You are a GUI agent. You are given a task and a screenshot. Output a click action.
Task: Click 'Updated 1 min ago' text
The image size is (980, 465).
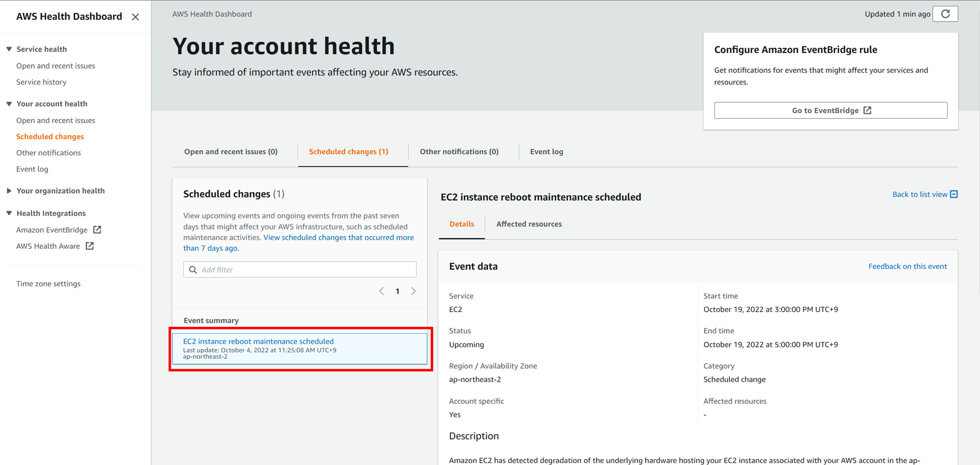tap(897, 14)
